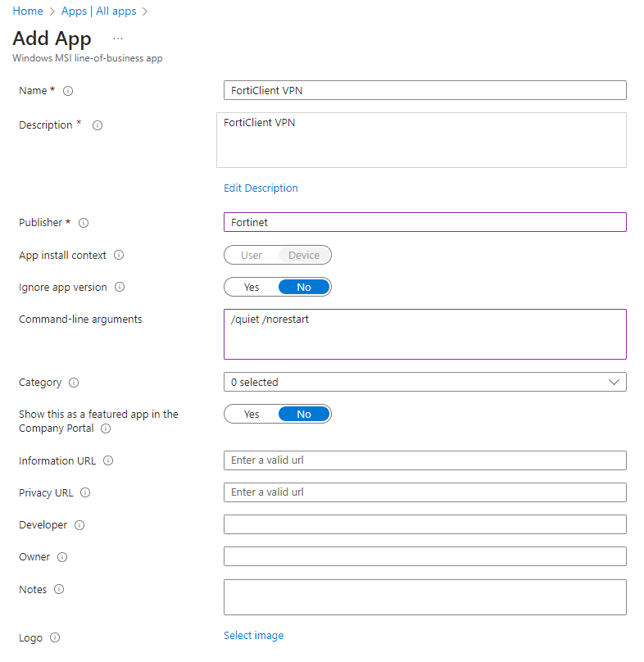644x662 pixels.
Task: Show info for Company Portal featured app
Action: (106, 428)
